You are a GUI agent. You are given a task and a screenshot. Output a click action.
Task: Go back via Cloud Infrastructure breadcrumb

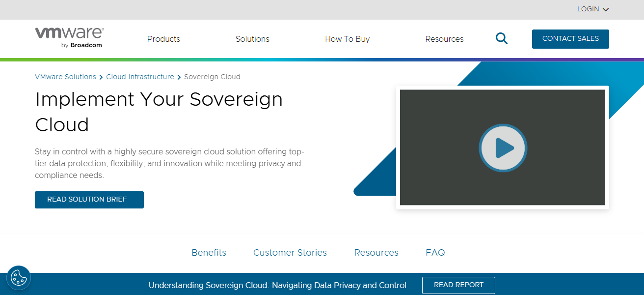coord(140,77)
